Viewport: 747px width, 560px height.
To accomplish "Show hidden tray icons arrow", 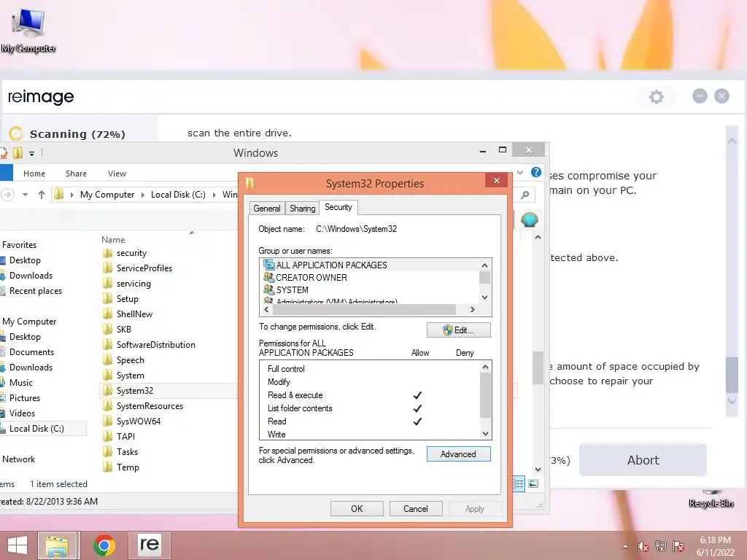I will tap(625, 546).
